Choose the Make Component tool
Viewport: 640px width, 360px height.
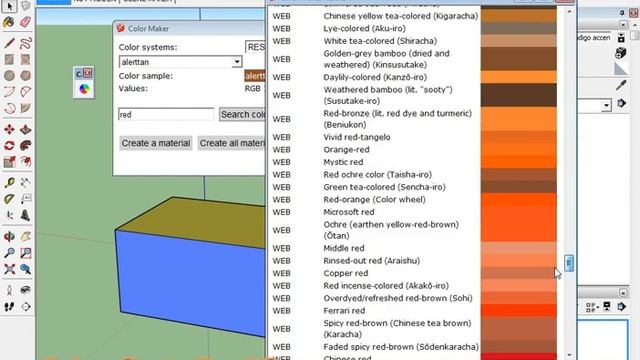(25, 6)
